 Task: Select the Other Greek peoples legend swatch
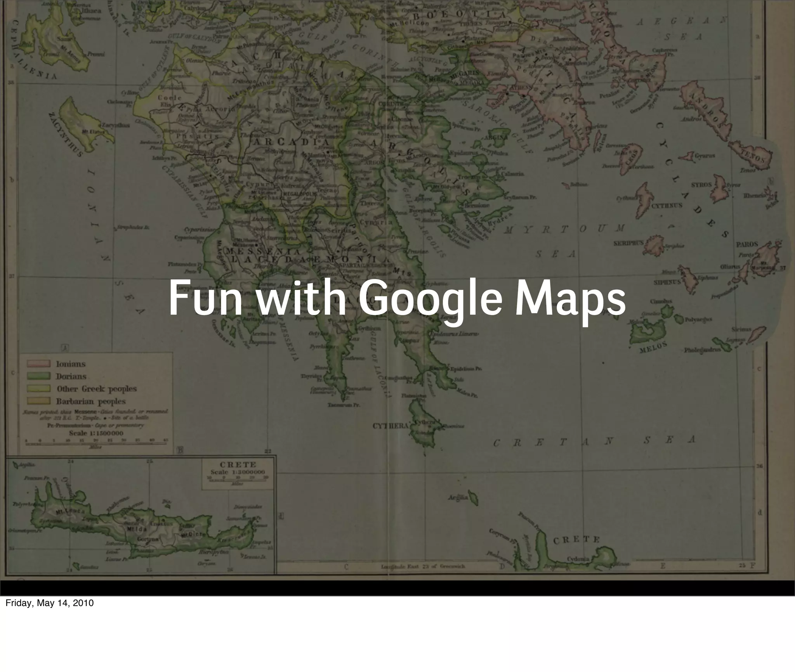(38, 388)
